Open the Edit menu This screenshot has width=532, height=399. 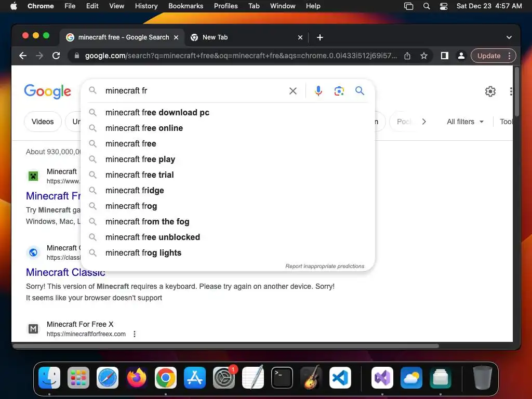[x=92, y=6]
